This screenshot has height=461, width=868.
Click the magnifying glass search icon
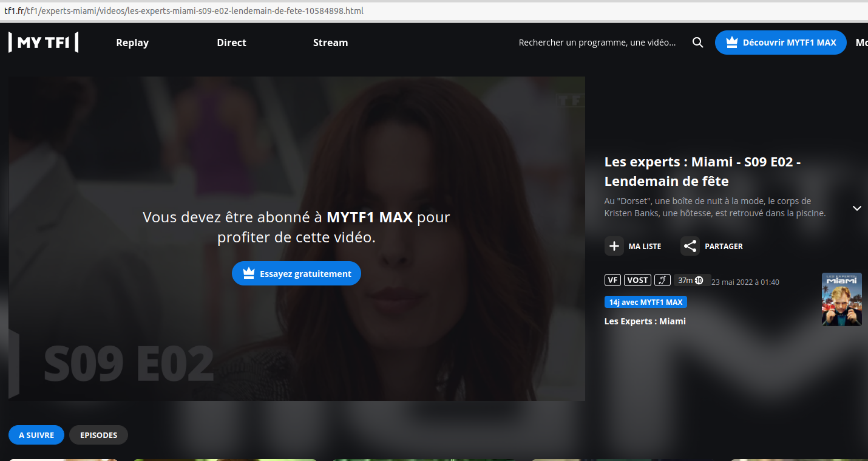click(698, 43)
